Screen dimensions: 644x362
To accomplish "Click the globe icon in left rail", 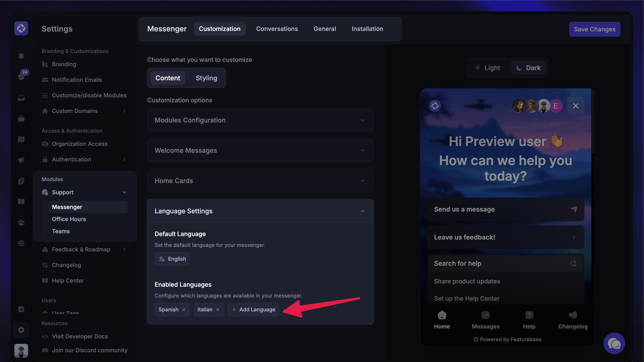I will (x=21, y=243).
